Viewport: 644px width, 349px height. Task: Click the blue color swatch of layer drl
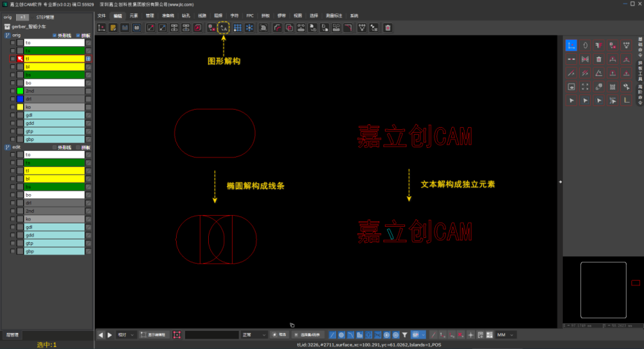[x=20, y=99]
